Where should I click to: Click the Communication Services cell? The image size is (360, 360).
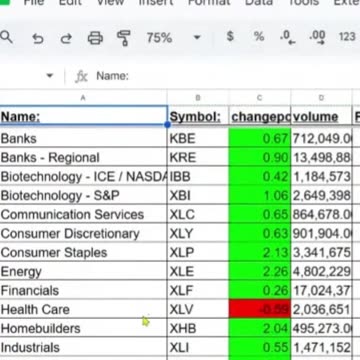[83, 214]
